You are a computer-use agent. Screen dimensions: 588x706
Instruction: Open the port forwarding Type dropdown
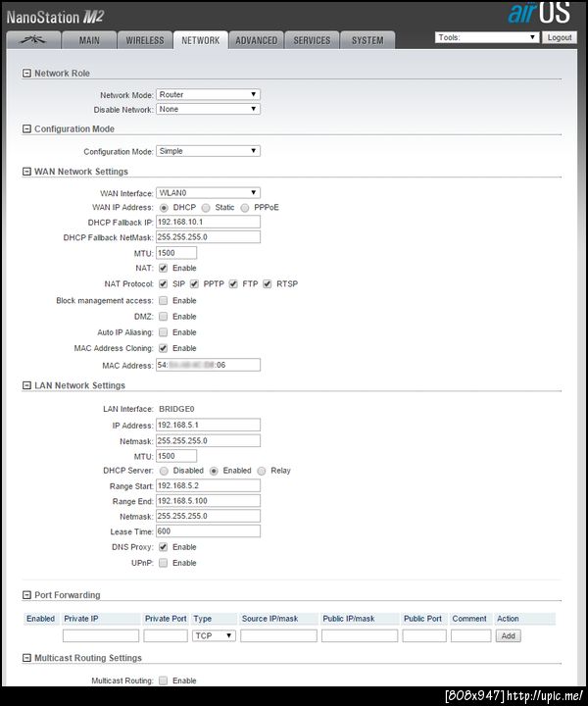click(x=214, y=635)
